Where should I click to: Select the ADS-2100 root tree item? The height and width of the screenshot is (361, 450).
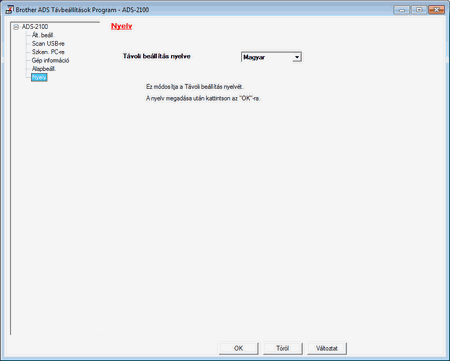[x=35, y=27]
